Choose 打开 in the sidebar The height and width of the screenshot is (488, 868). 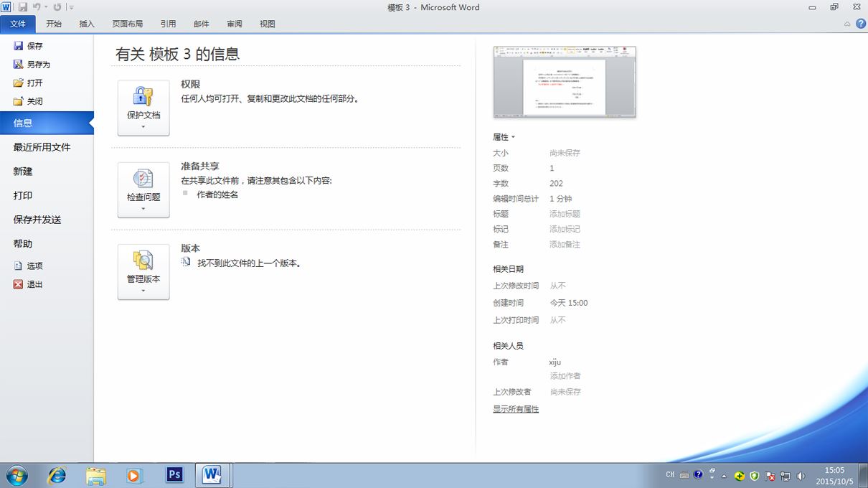29,83
